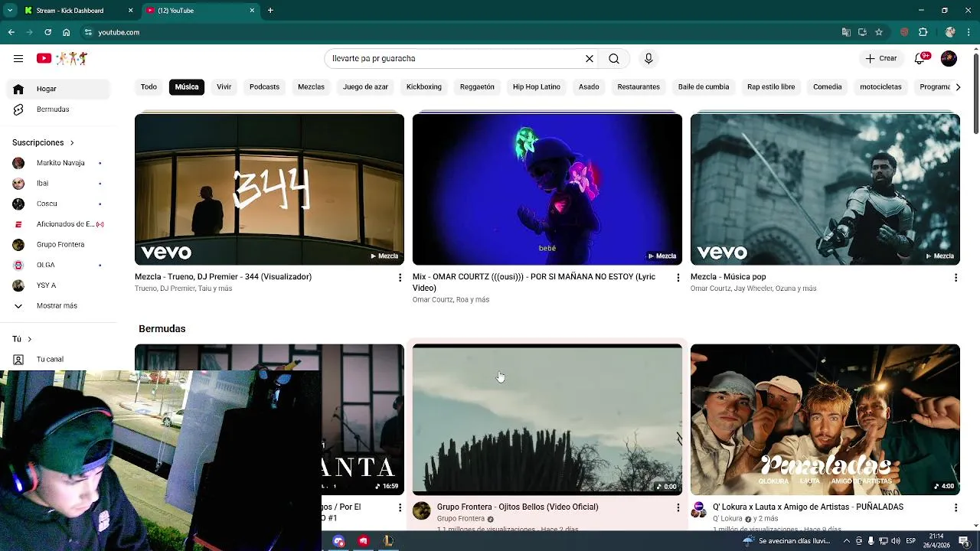Bookmark this page with the star
The width and height of the screenshot is (980, 551).
pyautogui.click(x=879, y=32)
